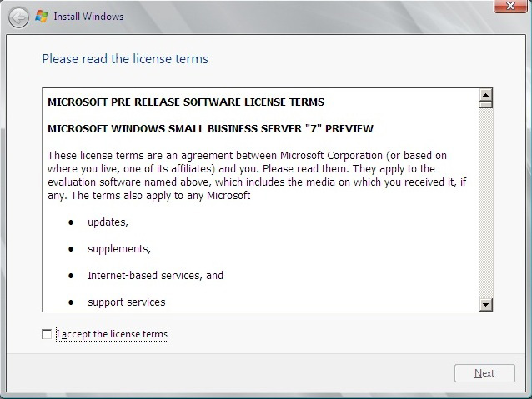Viewport: 532px width, 399px height.
Task: Click 'MICROSOFT WINDOWS SMALL BUSINESS SERVER "7" PREVIEW' line
Action: [x=210, y=129]
